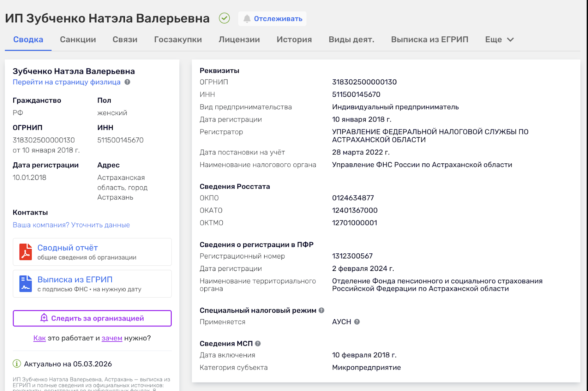Open the Санкции tab
Viewport: 588px width, 391px height.
point(78,40)
